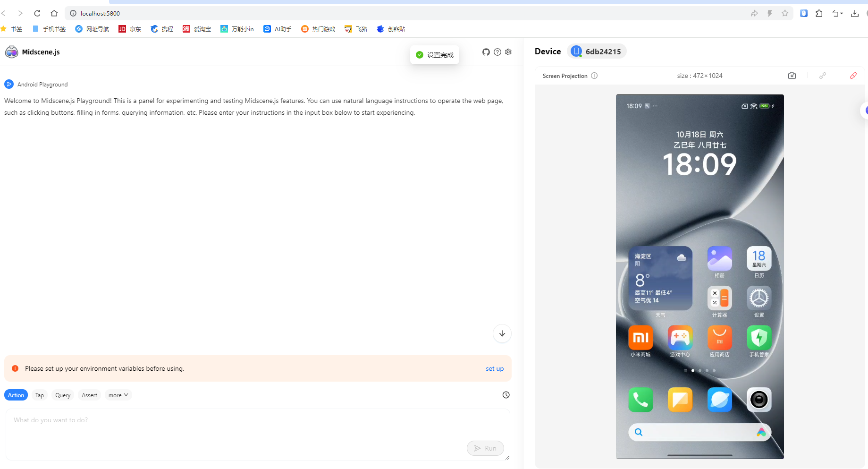Click the scroll-to-bottom arrow button
This screenshot has width=868, height=469.
tap(502, 333)
